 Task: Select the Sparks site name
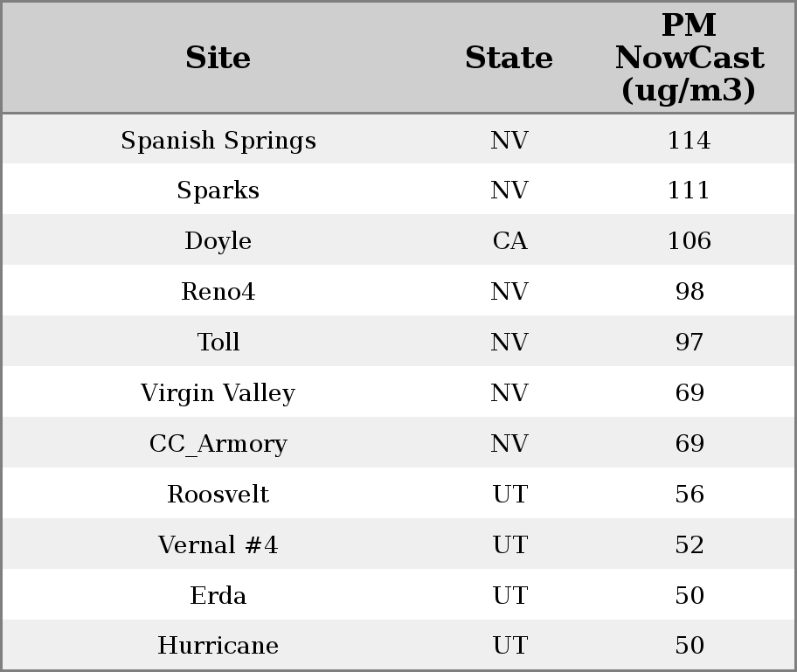tap(218, 191)
